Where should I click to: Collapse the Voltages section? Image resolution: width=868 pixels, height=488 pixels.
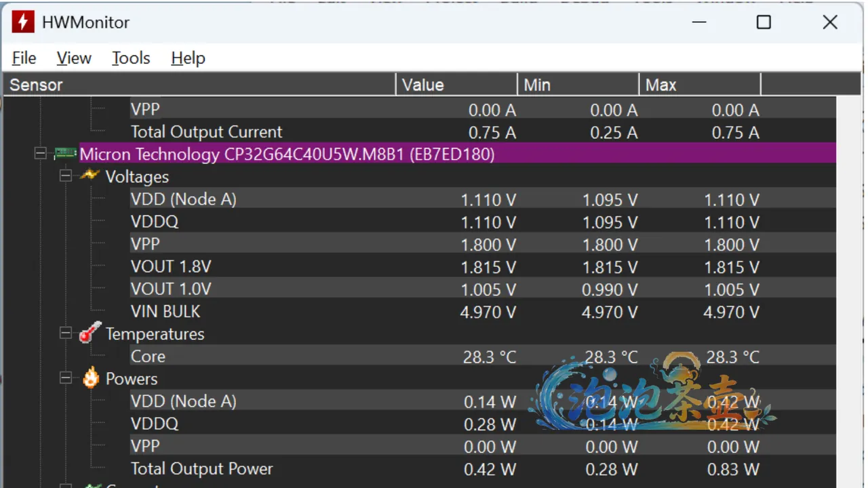click(x=65, y=176)
